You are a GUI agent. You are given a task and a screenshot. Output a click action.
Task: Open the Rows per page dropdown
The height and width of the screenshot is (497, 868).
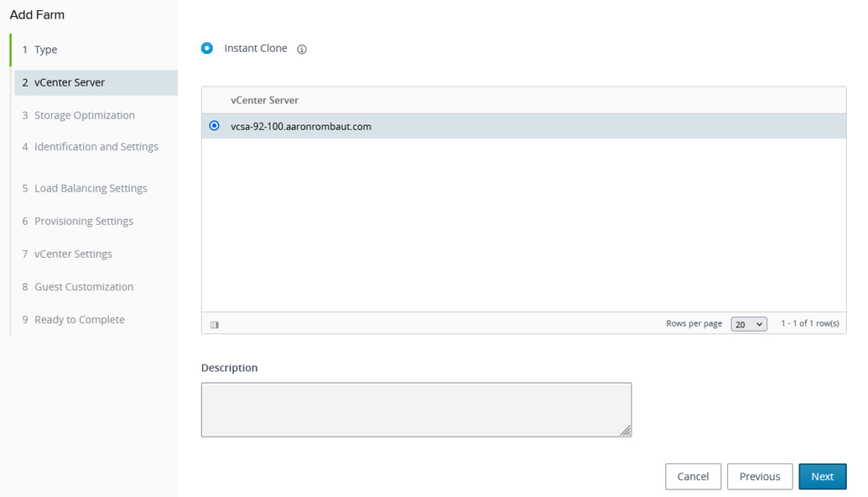[748, 324]
